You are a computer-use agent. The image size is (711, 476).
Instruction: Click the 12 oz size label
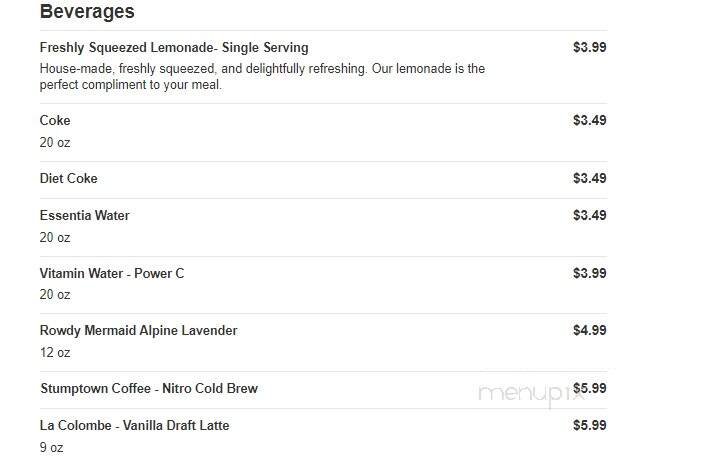55,352
